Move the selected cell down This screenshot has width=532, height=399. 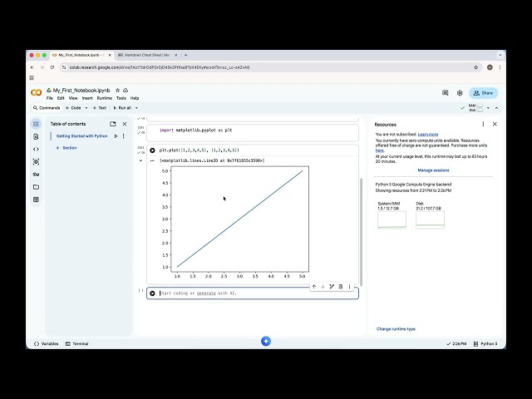point(323,287)
